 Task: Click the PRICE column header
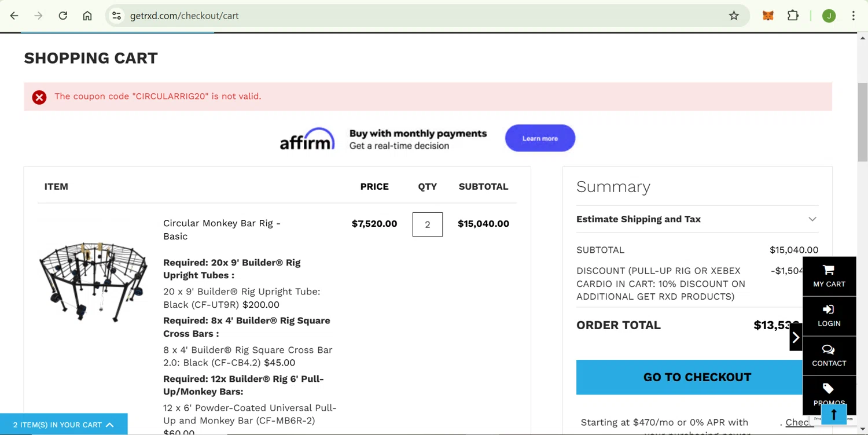pyautogui.click(x=374, y=187)
